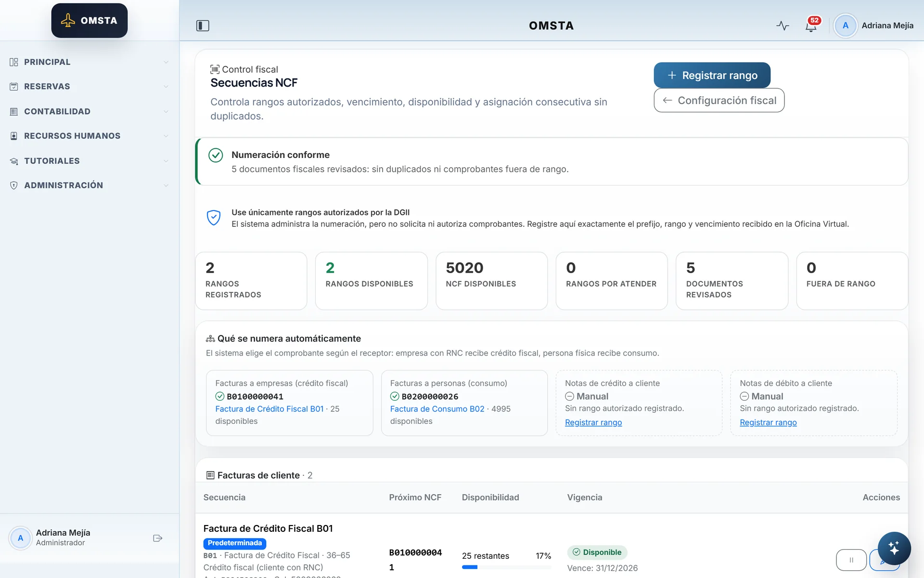Open the RECURSOS HUMANOS menu item
Screen dimensions: 924x578
point(90,136)
